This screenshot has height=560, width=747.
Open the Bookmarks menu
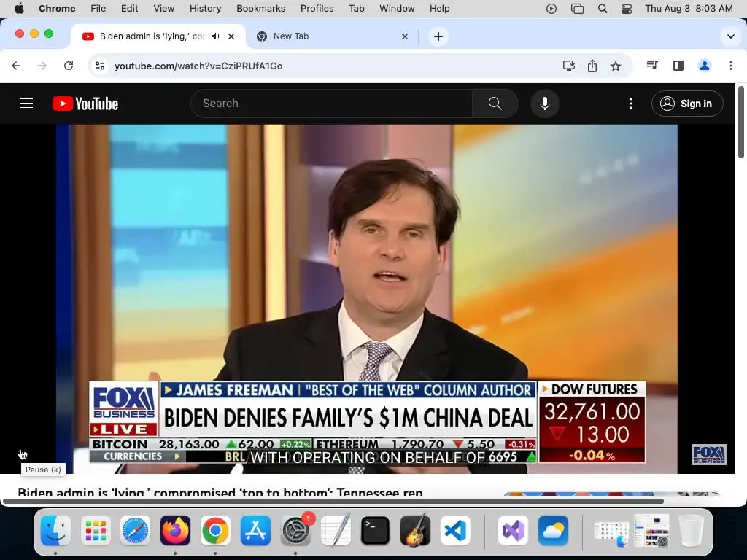(260, 8)
